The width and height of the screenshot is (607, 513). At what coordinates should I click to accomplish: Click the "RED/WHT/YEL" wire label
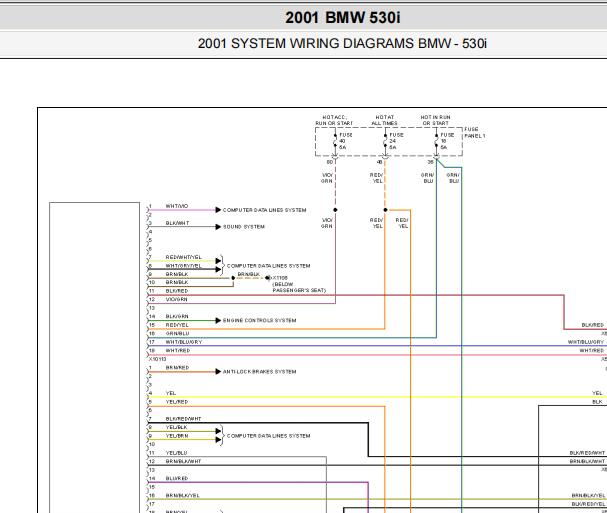pos(183,257)
